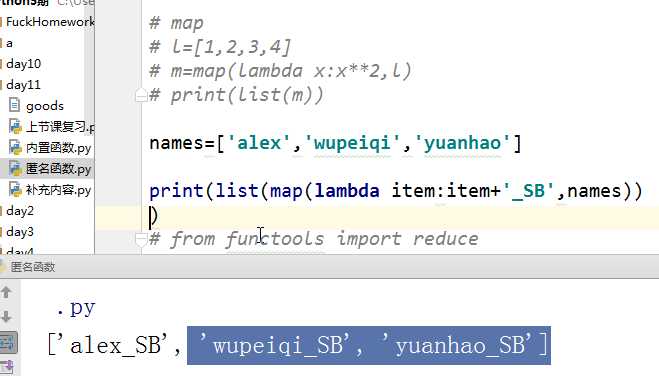Click the Up stack trace arrow
The height and width of the screenshot is (376, 659).
[x=6, y=292]
